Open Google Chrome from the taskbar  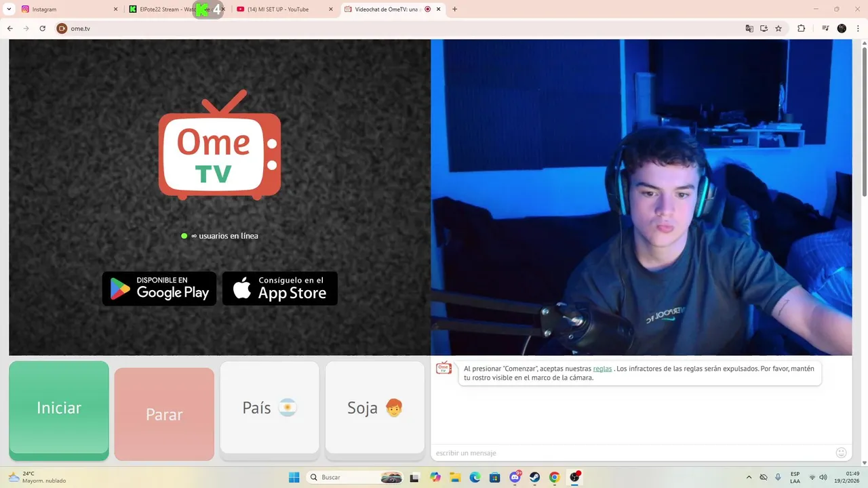[x=554, y=477]
